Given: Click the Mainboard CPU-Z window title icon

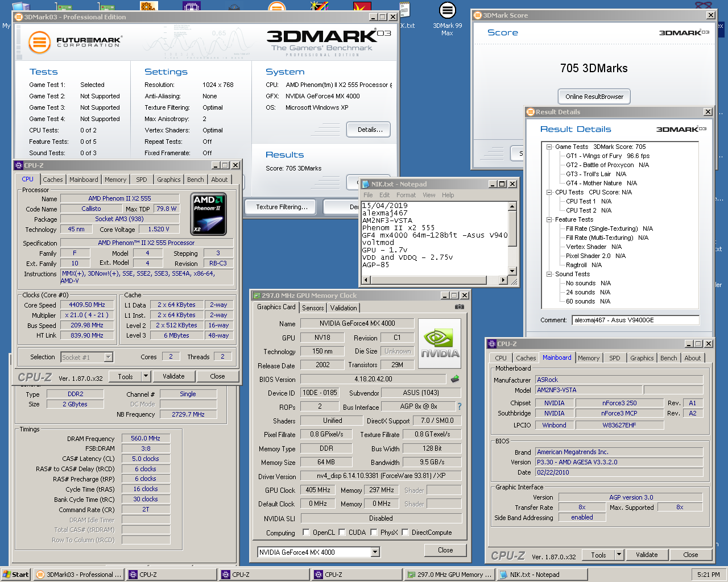Looking at the screenshot, I should (492, 344).
